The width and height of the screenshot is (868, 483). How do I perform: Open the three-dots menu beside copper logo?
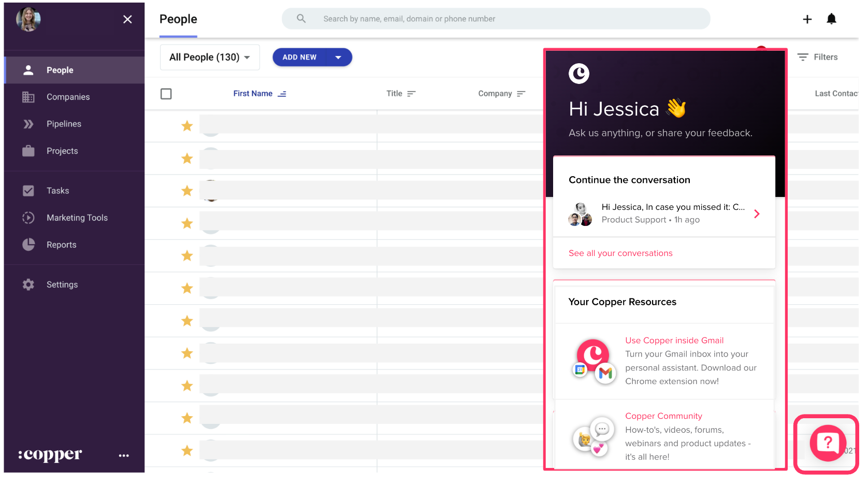pos(124,456)
